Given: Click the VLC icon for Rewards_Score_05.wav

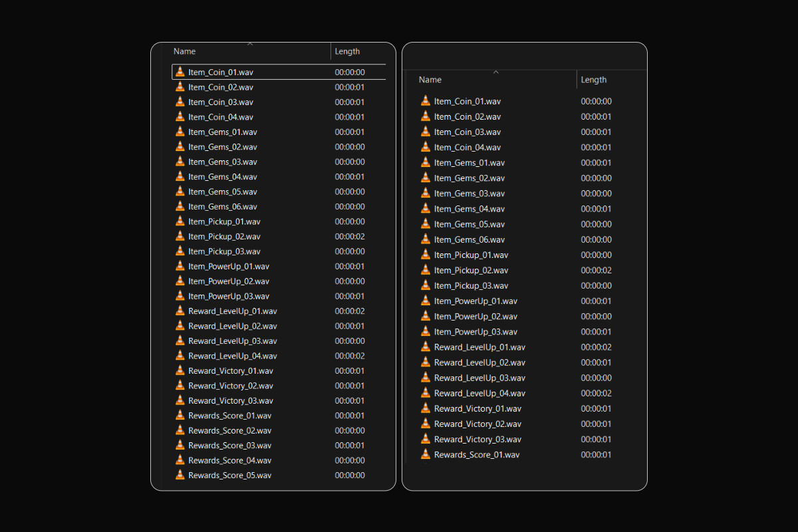Looking at the screenshot, I should coord(180,475).
